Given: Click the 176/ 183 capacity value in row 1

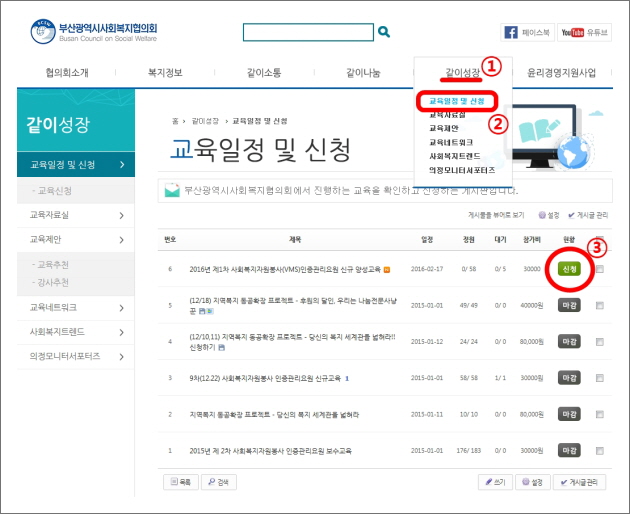Looking at the screenshot, I should pyautogui.click(x=468, y=451).
